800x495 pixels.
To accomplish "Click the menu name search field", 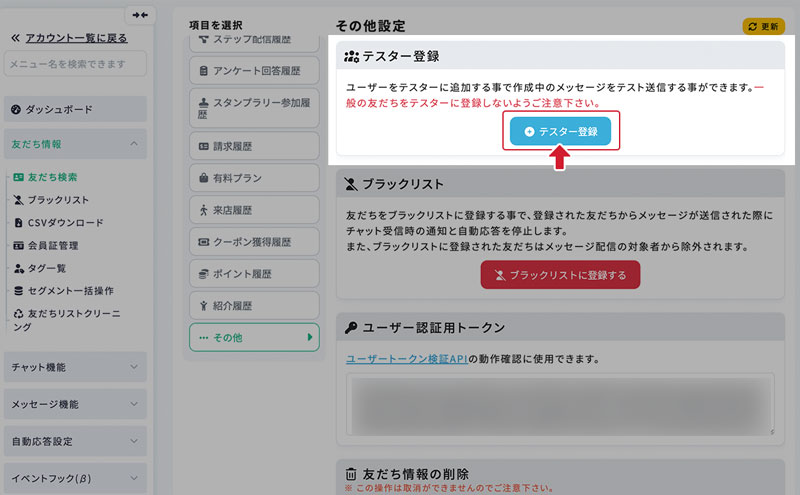I will (x=75, y=64).
